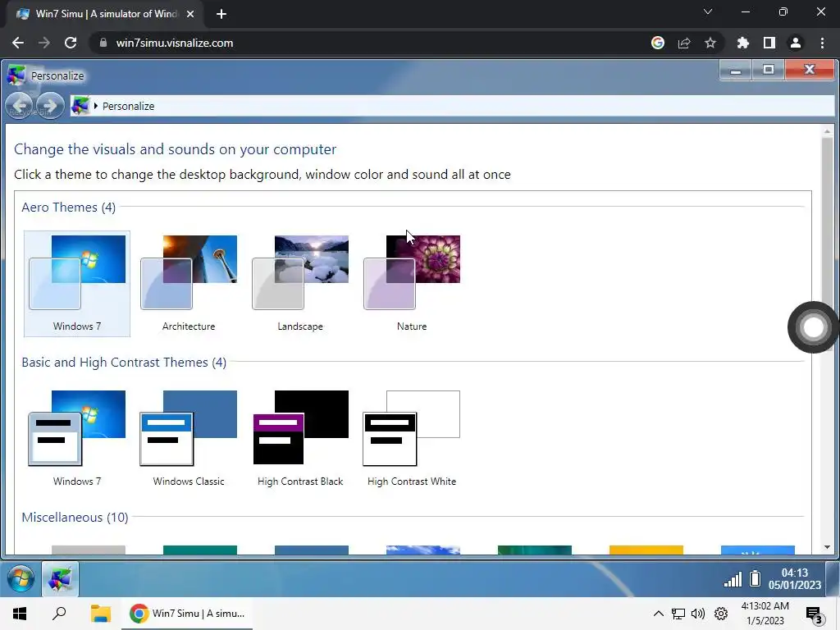Open the Google icon in address bar
840x630 pixels.
pos(658,43)
